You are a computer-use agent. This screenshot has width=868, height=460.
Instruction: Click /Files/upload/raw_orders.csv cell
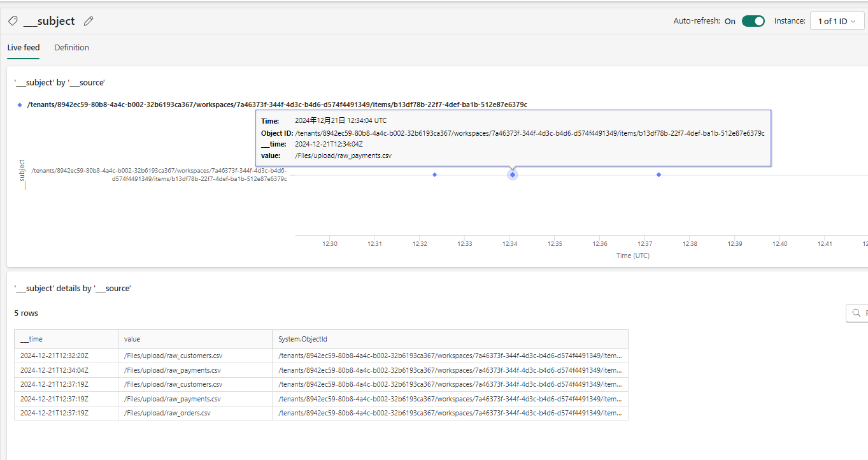[x=195, y=413]
